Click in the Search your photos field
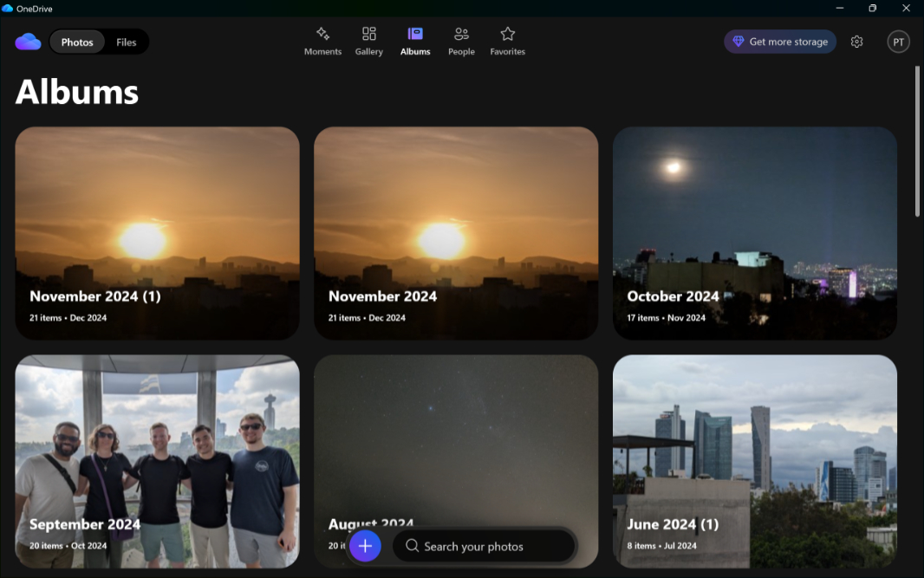The height and width of the screenshot is (578, 924). (485, 546)
